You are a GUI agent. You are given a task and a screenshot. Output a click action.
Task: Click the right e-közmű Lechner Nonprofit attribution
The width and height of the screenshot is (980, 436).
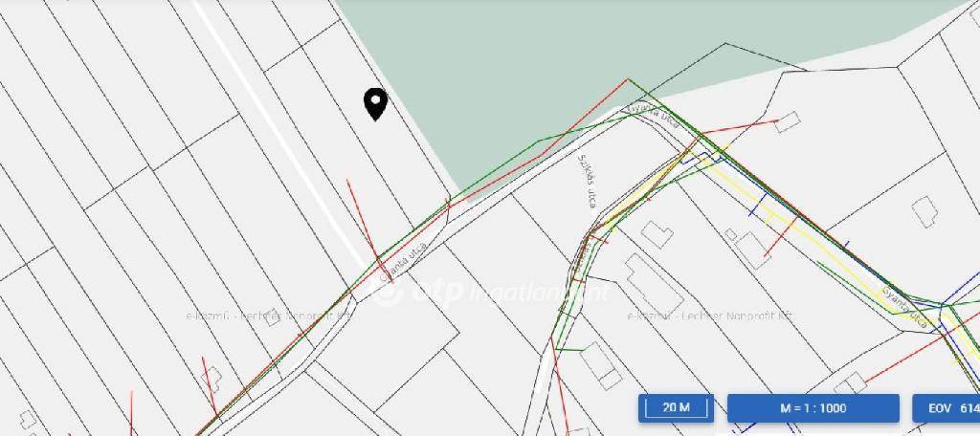pyautogui.click(x=710, y=316)
